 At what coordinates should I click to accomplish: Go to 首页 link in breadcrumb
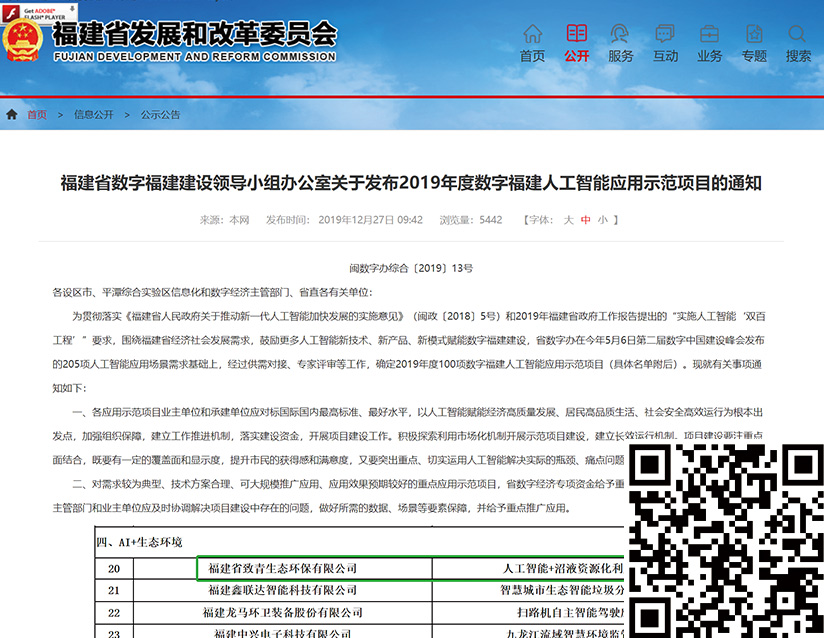(x=36, y=115)
